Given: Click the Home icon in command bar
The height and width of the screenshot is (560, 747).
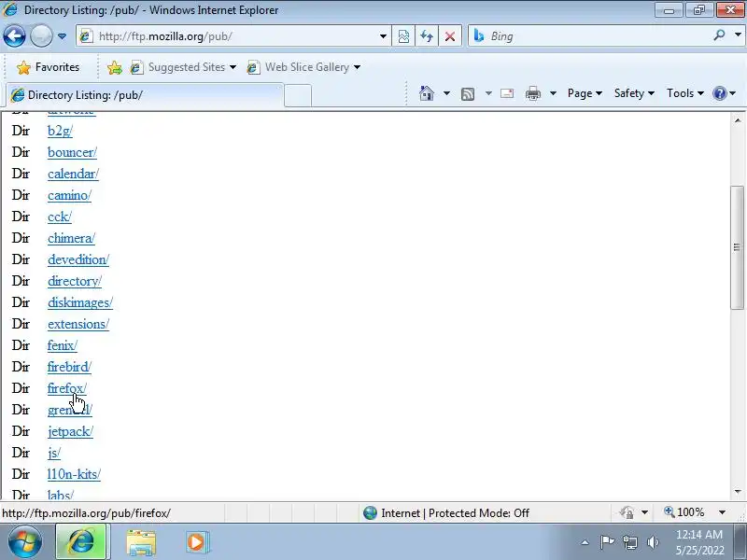Looking at the screenshot, I should coord(427,93).
